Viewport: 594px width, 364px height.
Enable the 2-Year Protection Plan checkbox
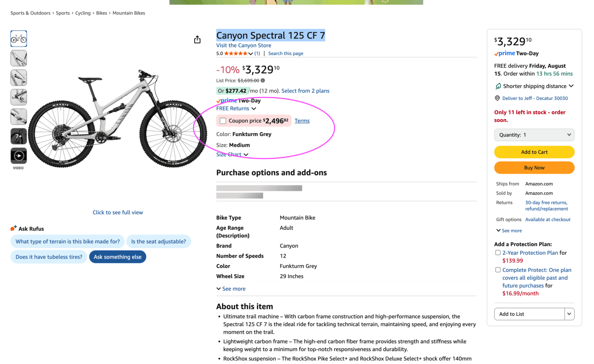pyautogui.click(x=498, y=252)
